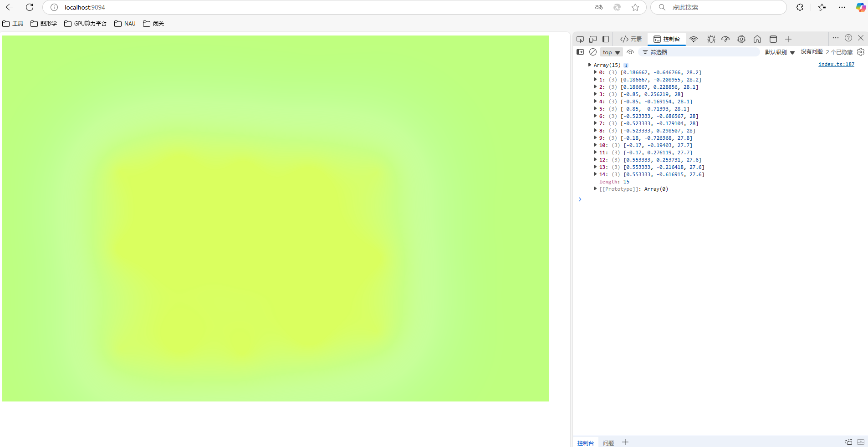Open the NAU bookmarks folder

click(125, 24)
